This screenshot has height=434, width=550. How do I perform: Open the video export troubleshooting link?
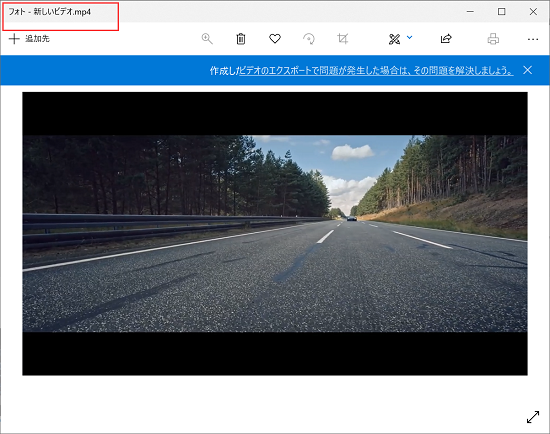[376, 71]
